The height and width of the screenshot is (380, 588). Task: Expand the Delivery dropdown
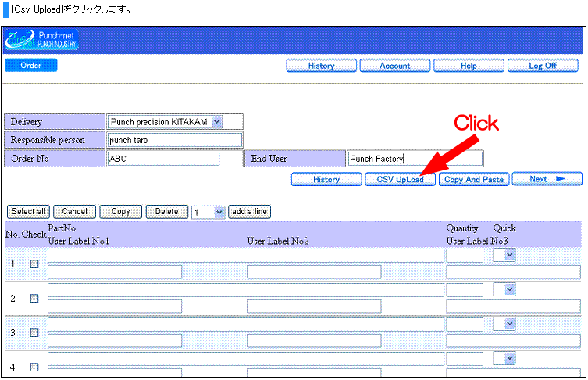[217, 122]
